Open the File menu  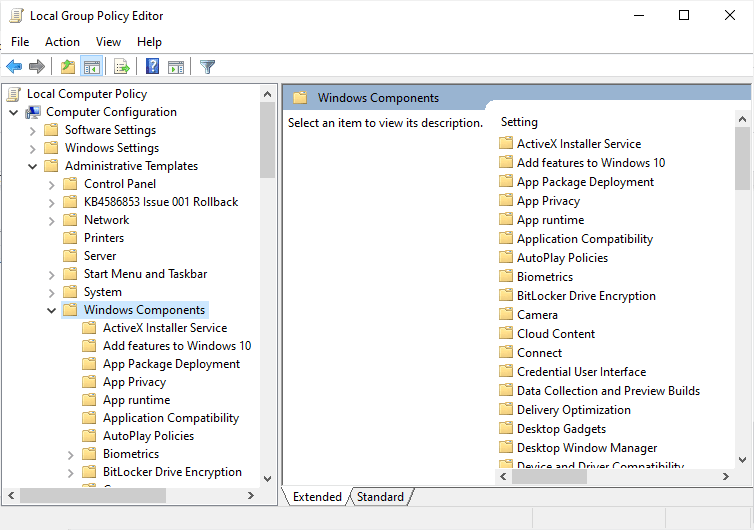tap(20, 42)
